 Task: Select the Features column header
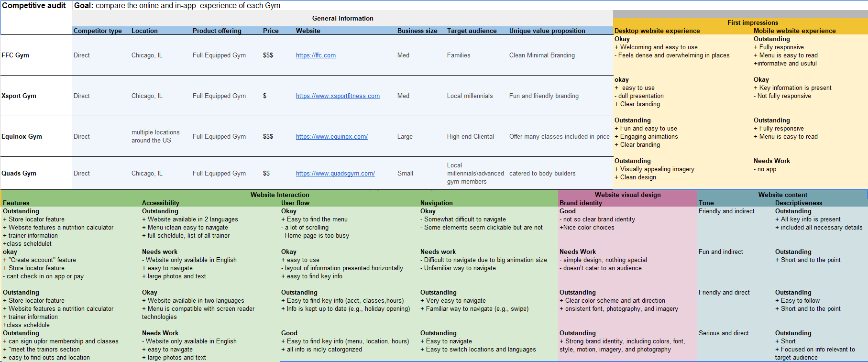point(16,203)
